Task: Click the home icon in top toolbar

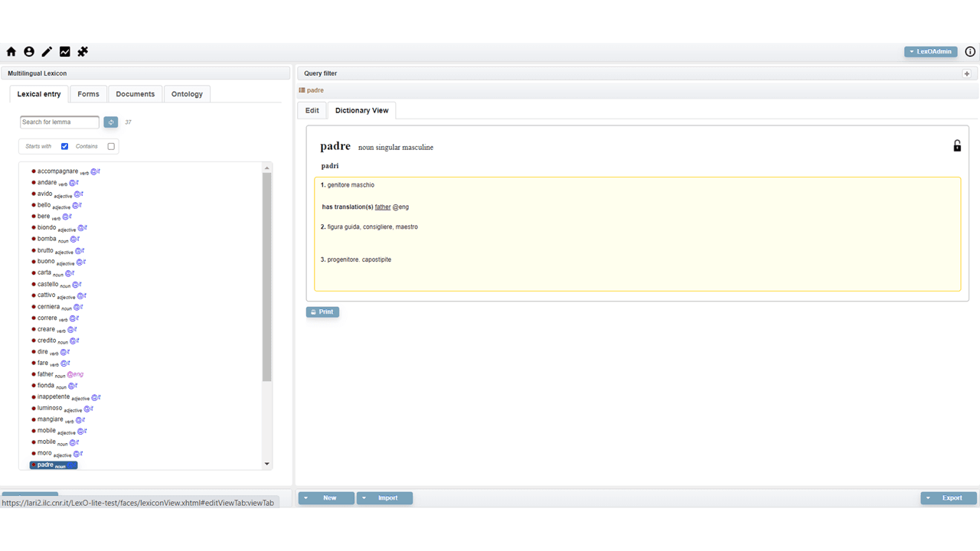Action: pyautogui.click(x=11, y=52)
